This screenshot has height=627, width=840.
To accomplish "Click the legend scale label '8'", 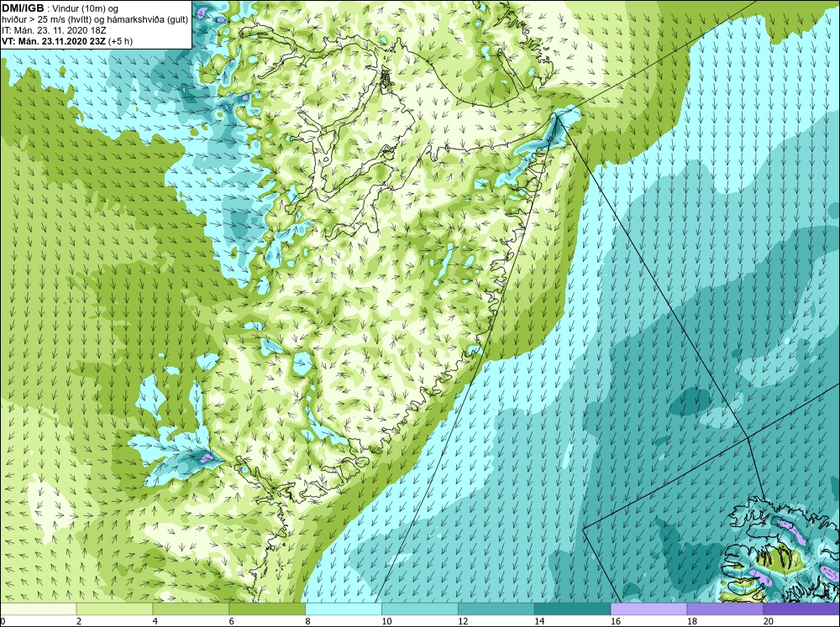I will point(308,621).
